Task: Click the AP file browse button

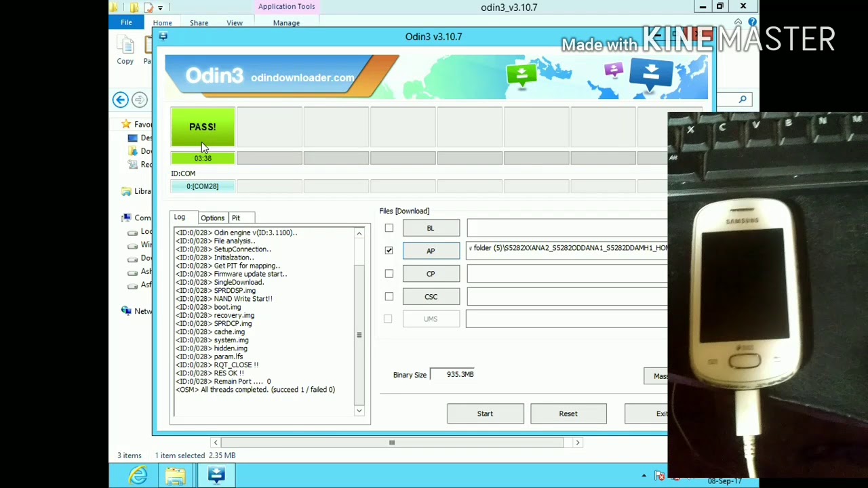Action: pyautogui.click(x=431, y=251)
